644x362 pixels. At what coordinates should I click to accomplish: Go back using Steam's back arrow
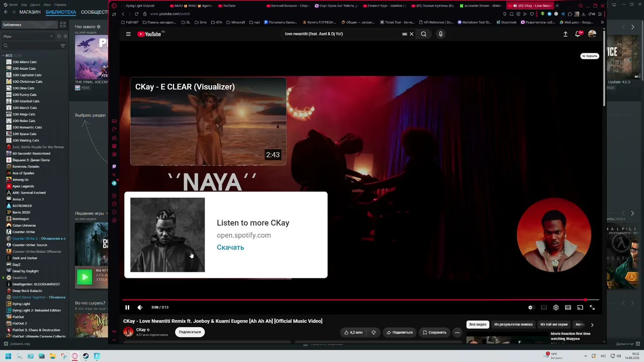[x=6, y=12]
